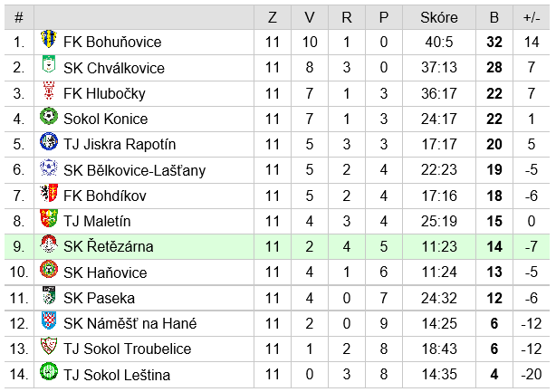Click the # rank column header
Image resolution: width=556 pixels, height=392 pixels.
(x=19, y=17)
